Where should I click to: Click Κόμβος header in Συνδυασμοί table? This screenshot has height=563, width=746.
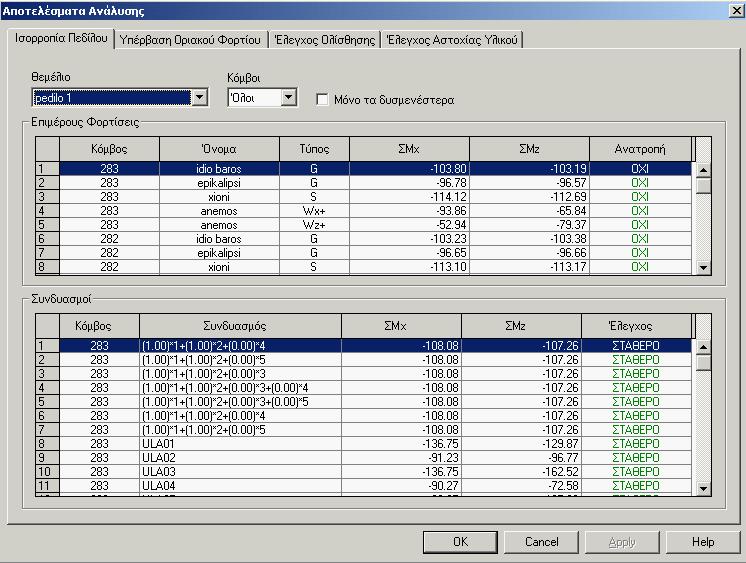click(99, 326)
